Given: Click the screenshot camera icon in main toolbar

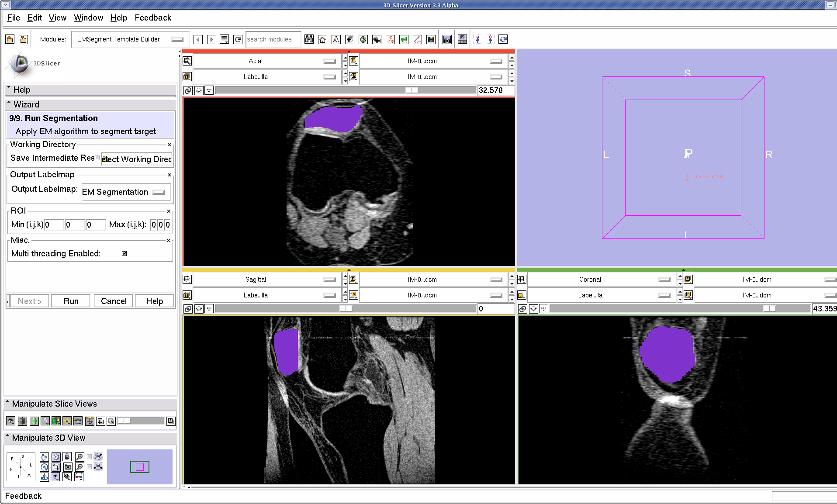Looking at the screenshot, I should click(x=447, y=40).
